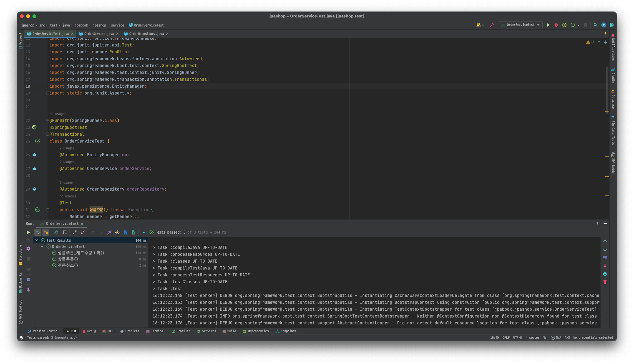This screenshot has height=364, width=634.
Task: Collapse all test result nodes
Action: [x=83, y=232]
